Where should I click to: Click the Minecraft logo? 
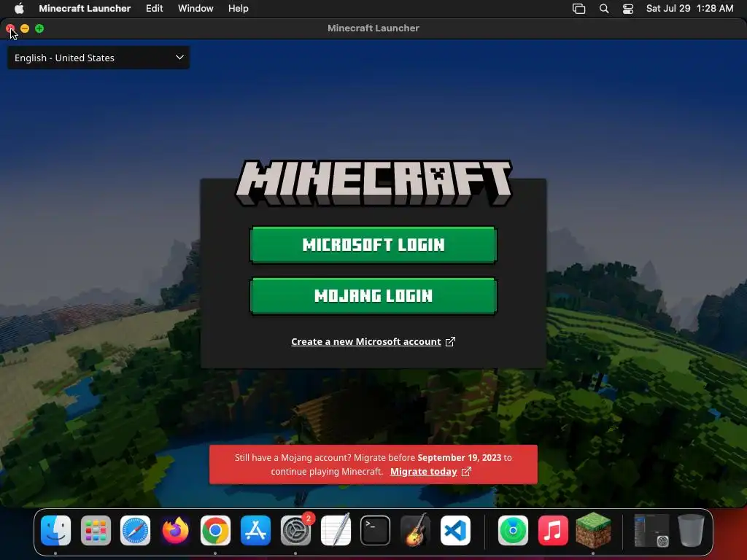pyautogui.click(x=373, y=183)
